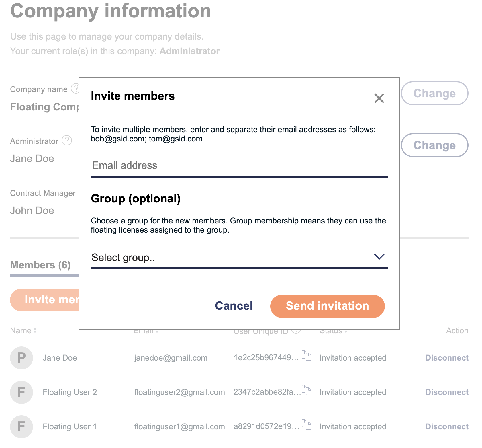Image resolution: width=482 pixels, height=448 pixels.
Task: Select the Members (6) tab
Action: (x=40, y=265)
